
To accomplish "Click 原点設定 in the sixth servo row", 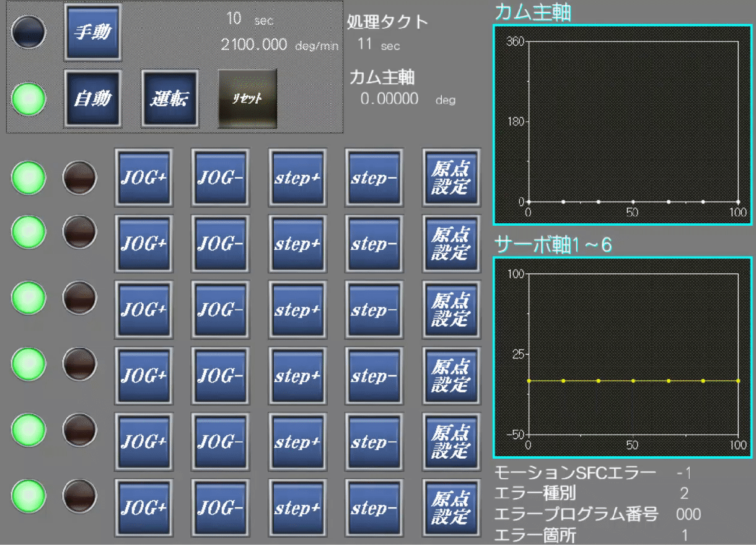I will [x=451, y=508].
